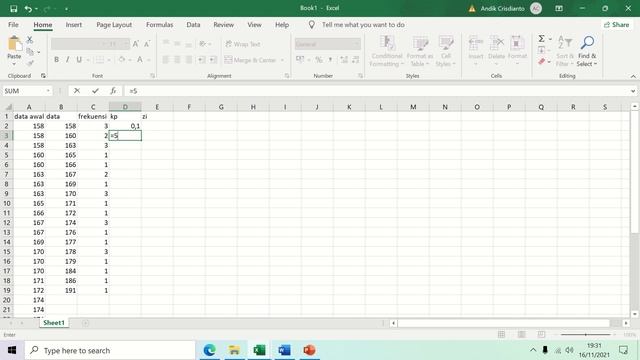Click the Sort & Filter icon
The height and width of the screenshot is (360, 640).
click(565, 42)
